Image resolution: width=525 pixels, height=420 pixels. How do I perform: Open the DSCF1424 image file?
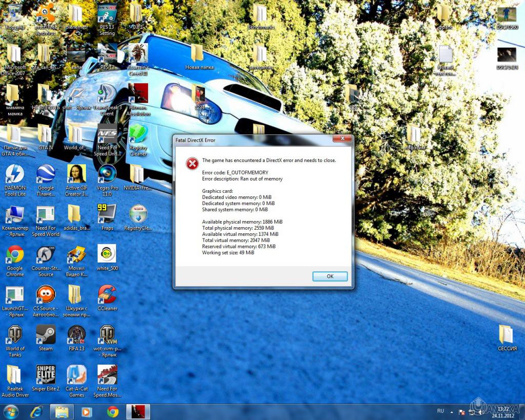tap(507, 57)
